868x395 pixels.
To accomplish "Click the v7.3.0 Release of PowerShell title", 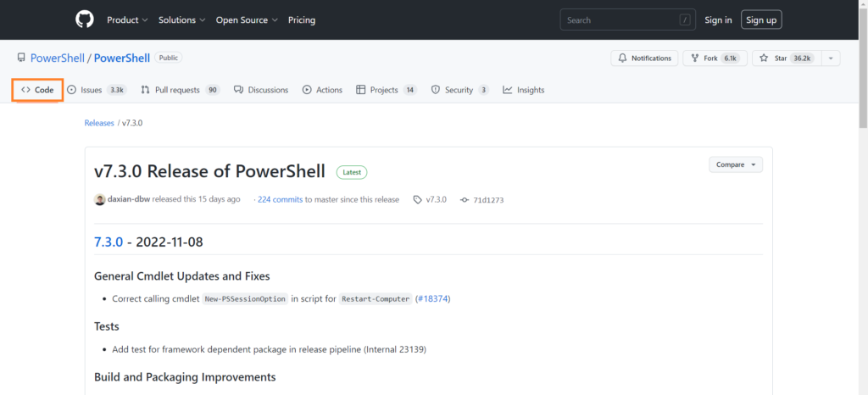I will point(210,171).
